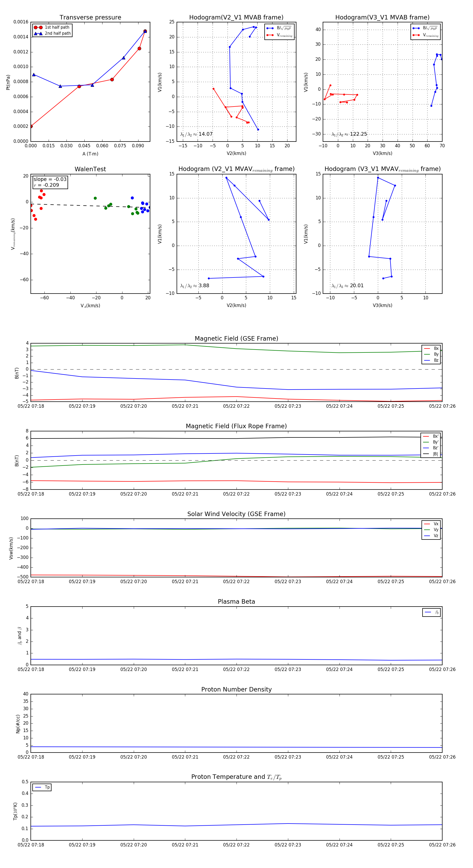Click 'Magnetic Field (Flux Rope Frame)' title
This screenshot has width=473, height=868.
[x=236, y=426]
